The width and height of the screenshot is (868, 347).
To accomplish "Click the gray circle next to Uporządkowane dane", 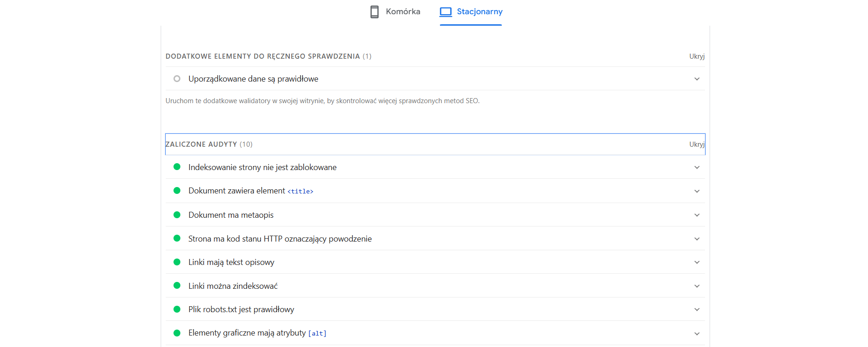I will (177, 78).
